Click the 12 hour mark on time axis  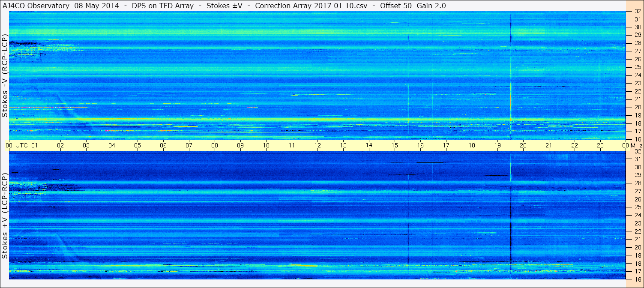tap(318, 145)
